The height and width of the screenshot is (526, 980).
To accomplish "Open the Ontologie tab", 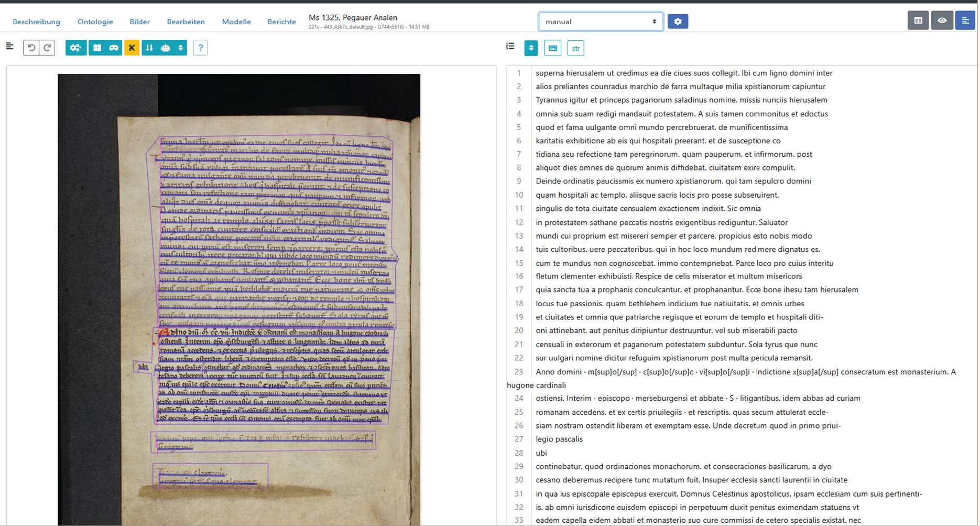I will click(95, 22).
